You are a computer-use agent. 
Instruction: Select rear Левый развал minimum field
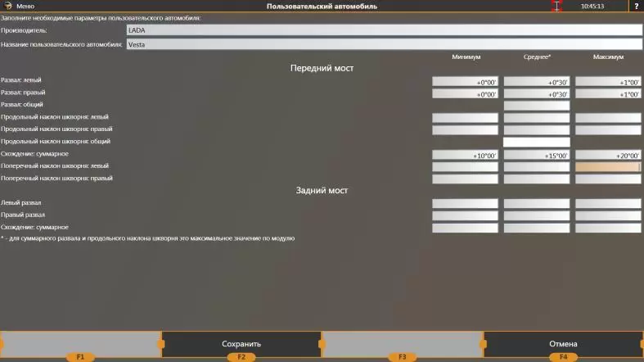tap(465, 203)
